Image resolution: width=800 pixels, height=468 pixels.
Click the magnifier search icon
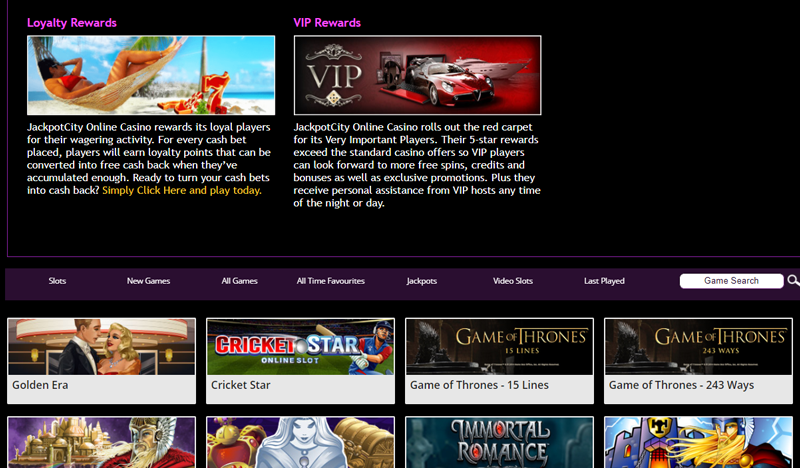point(793,281)
